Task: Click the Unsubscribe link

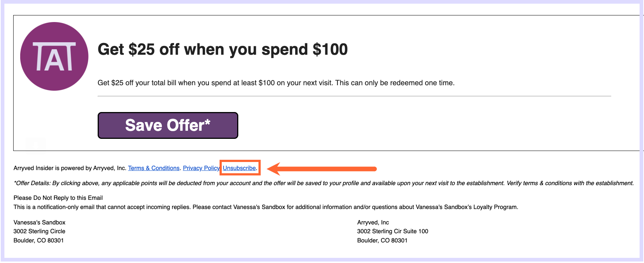Action: coord(239,168)
